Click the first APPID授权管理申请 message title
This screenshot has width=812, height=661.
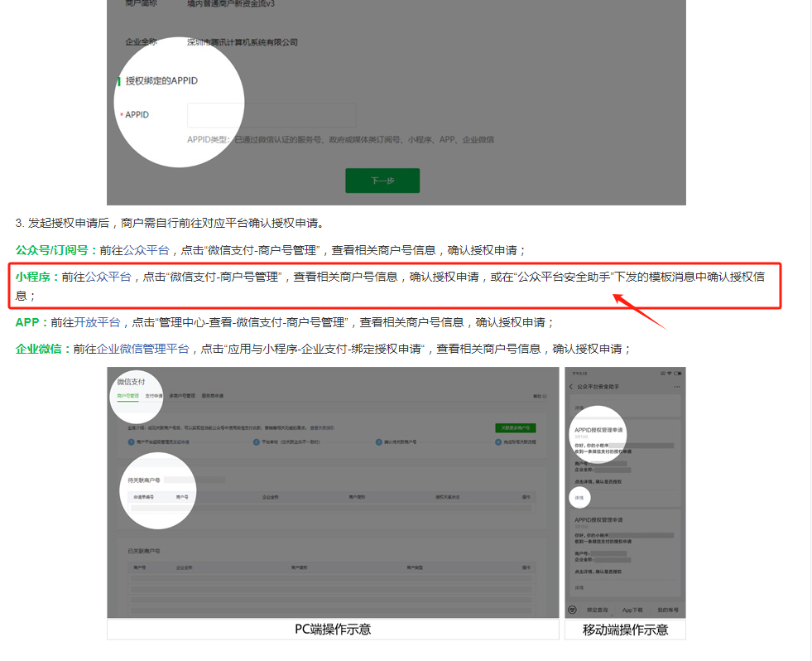(598, 430)
